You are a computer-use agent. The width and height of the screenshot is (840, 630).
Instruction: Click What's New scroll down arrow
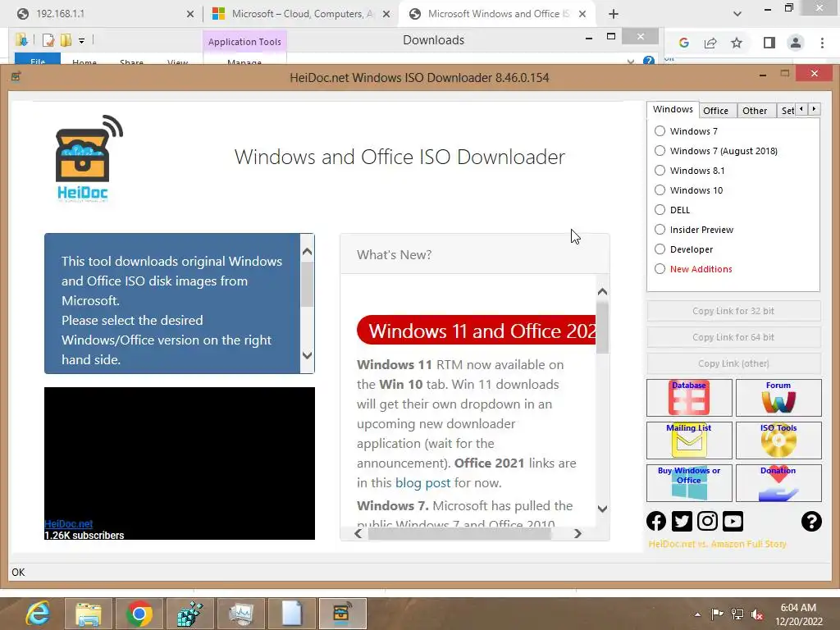[x=602, y=509]
